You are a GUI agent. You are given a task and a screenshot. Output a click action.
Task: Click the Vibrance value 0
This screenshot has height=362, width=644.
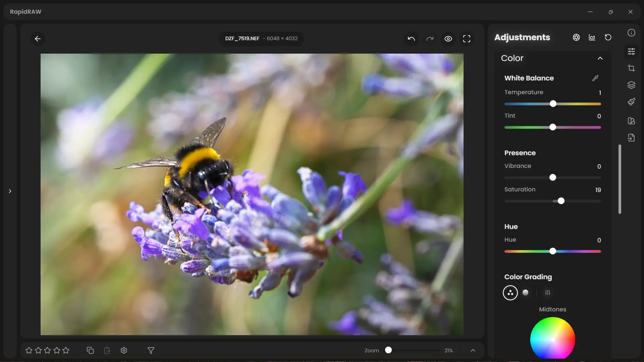pyautogui.click(x=599, y=166)
